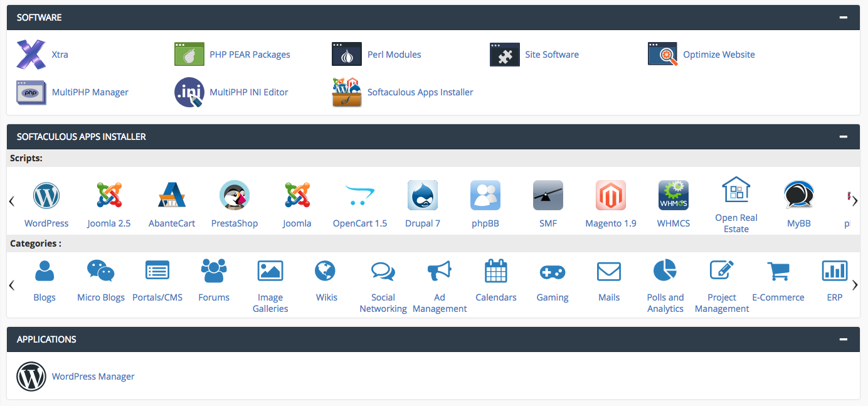This screenshot has height=406, width=868.
Task: Open the Optimize Website tool
Action: click(662, 54)
